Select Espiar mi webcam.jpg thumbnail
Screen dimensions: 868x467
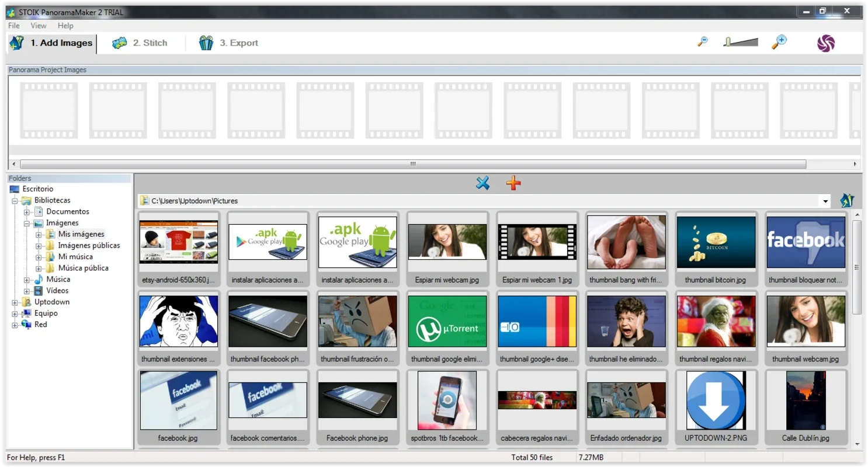click(447, 249)
